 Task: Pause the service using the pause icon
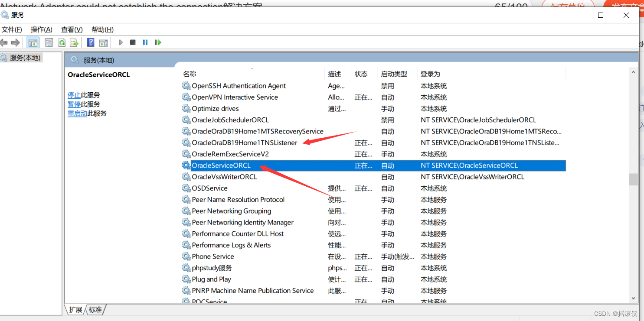pyautogui.click(x=145, y=42)
